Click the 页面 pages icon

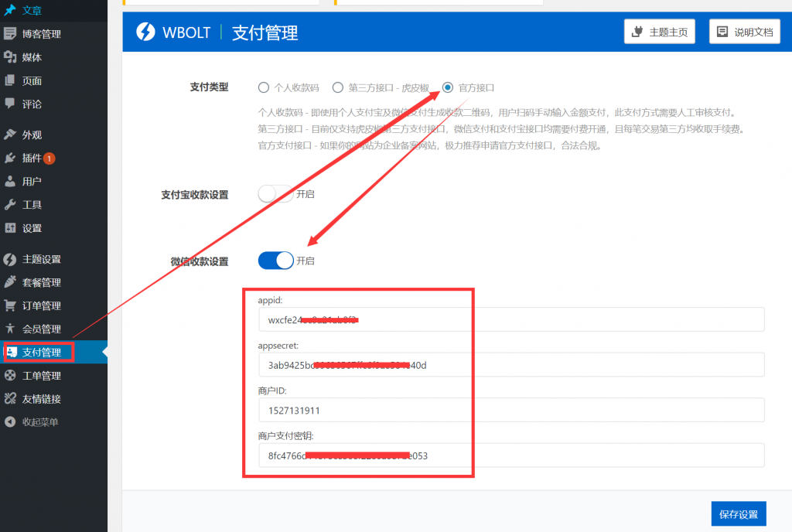click(10, 80)
